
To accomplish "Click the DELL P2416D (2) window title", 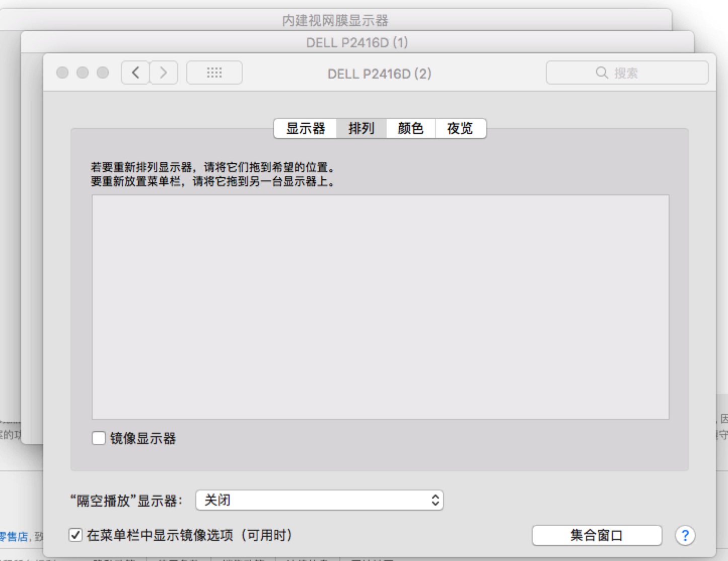I will 380,74.
